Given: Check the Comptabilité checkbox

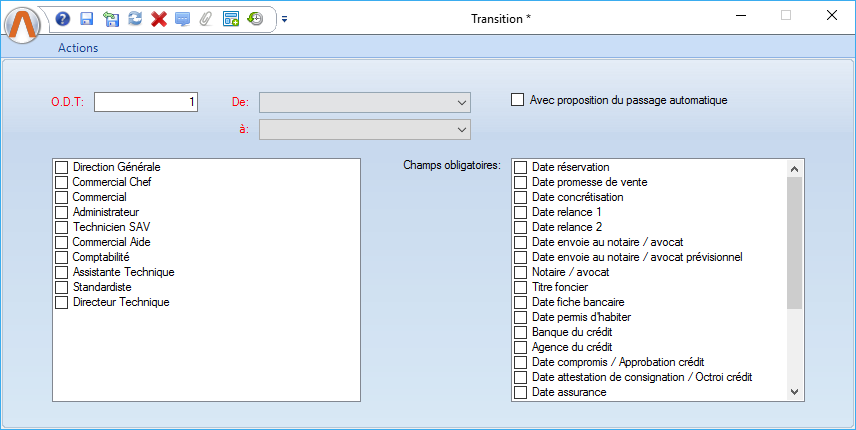Looking at the screenshot, I should tap(62, 258).
